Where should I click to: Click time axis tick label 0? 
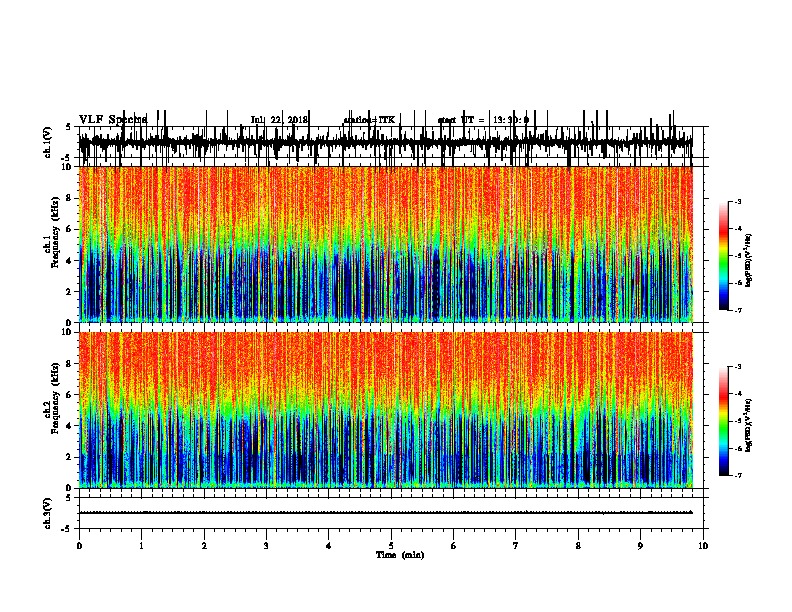coord(79,546)
